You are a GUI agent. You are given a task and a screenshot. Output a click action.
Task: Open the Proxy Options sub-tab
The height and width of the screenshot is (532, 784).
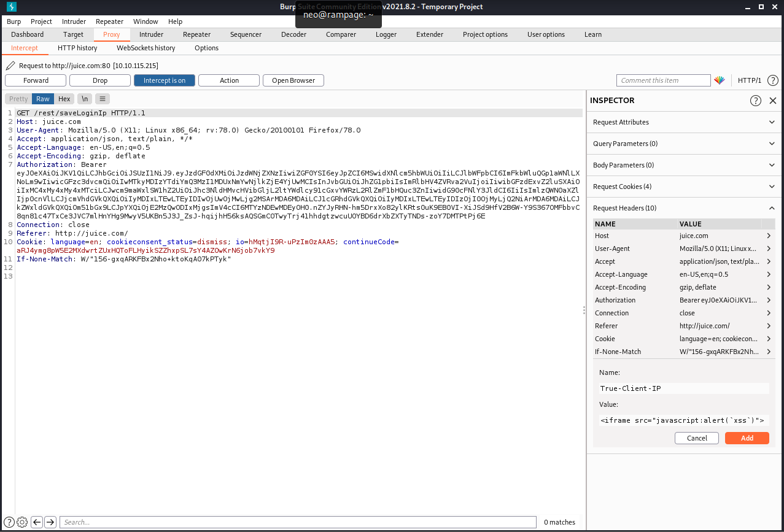click(206, 48)
